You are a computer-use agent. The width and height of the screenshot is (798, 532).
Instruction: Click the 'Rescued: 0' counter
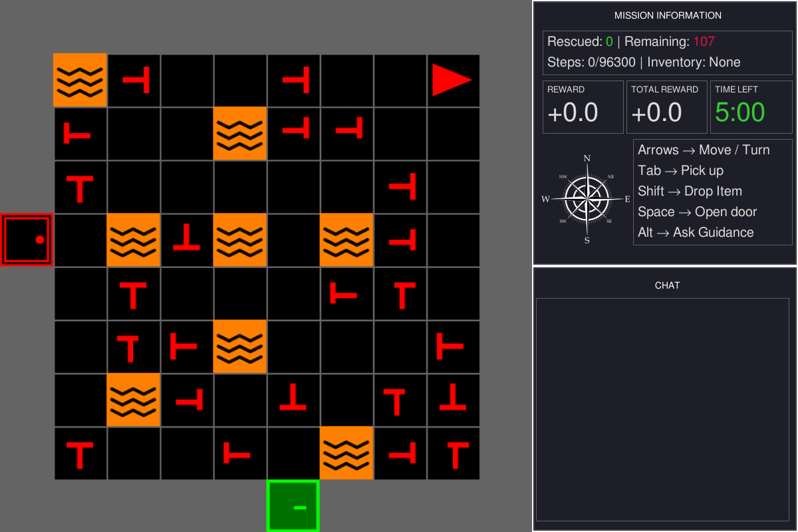click(x=580, y=41)
